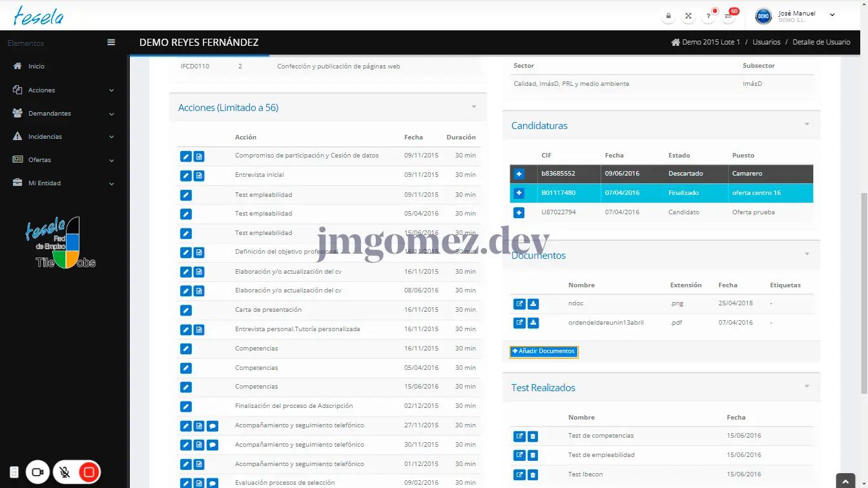This screenshot has width=868, height=488.
Task: Open document icon for Compromiso de participación row
Action: coord(199,156)
